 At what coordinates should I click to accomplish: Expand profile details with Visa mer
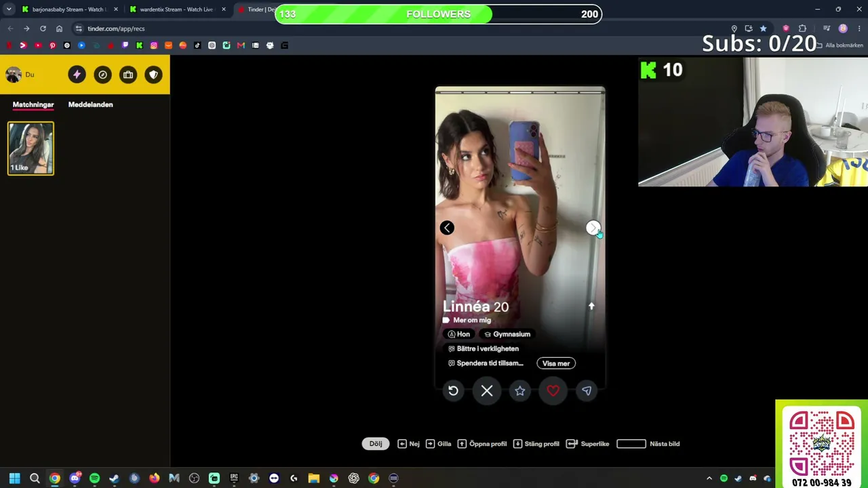pyautogui.click(x=556, y=363)
